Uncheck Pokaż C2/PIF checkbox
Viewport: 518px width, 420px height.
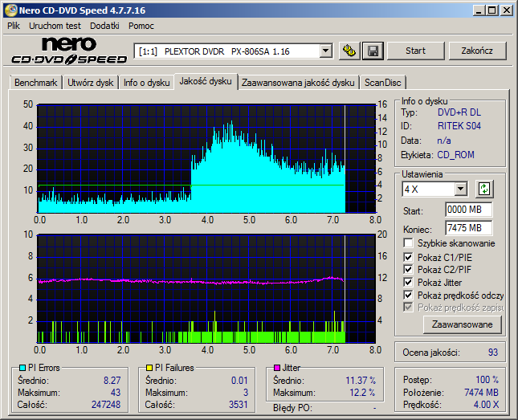[x=408, y=269]
